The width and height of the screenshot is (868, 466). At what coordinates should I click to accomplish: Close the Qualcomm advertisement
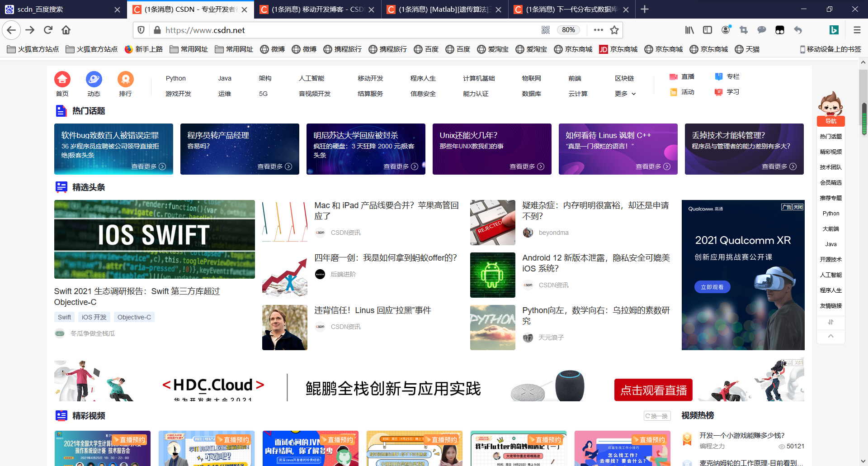798,207
